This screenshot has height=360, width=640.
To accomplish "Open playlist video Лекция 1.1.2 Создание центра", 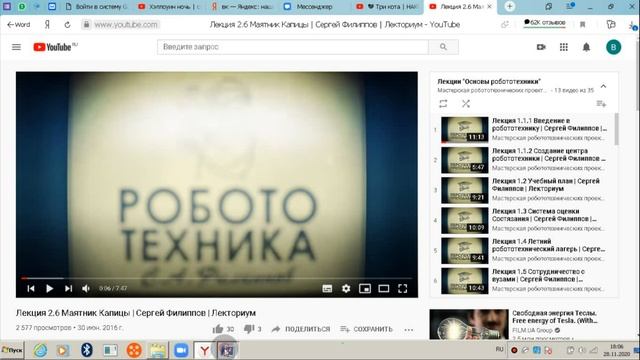I will (x=524, y=160).
